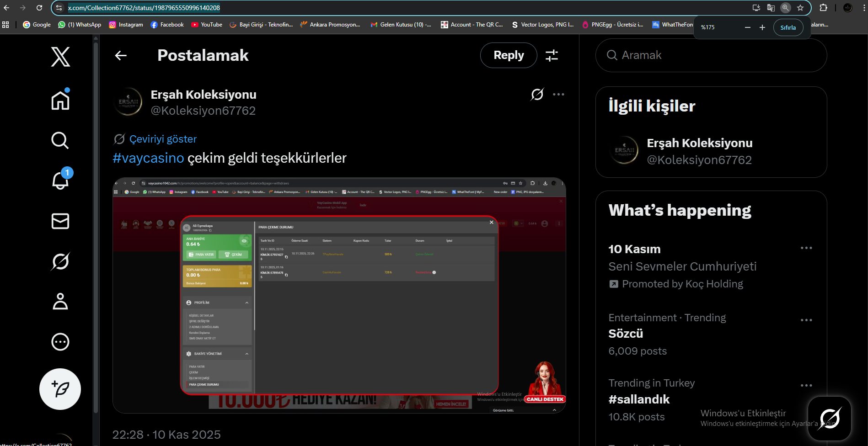
Task: Open the YouTube bookmark
Action: [206, 25]
